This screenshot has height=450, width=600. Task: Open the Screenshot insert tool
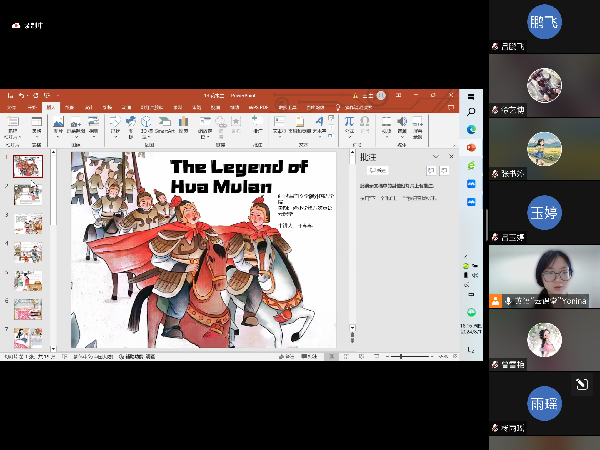(x=76, y=127)
